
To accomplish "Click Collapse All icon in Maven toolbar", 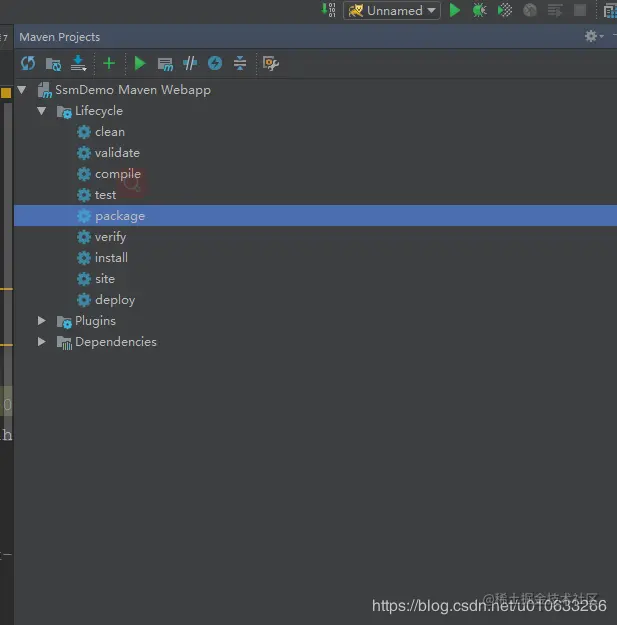I will [240, 63].
